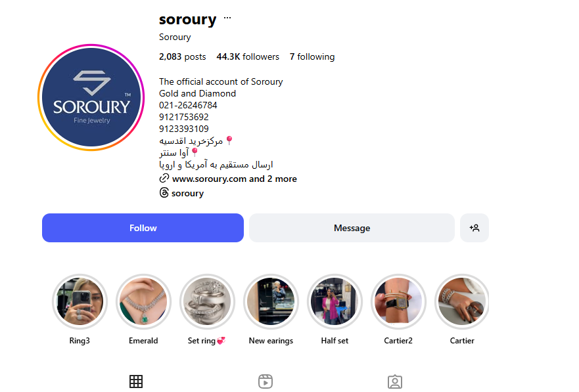Image resolution: width=579 pixels, height=392 pixels.
Task: Open the Set ring story highlight
Action: pyautogui.click(x=207, y=301)
